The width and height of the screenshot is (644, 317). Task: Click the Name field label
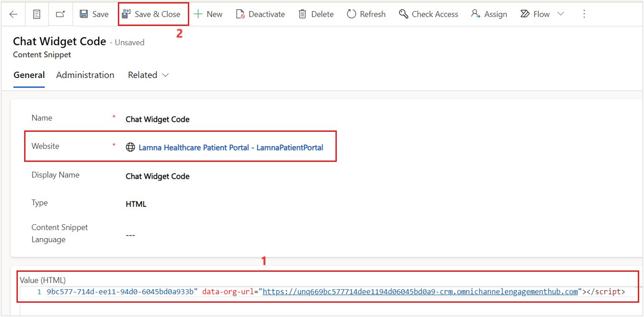tap(42, 118)
